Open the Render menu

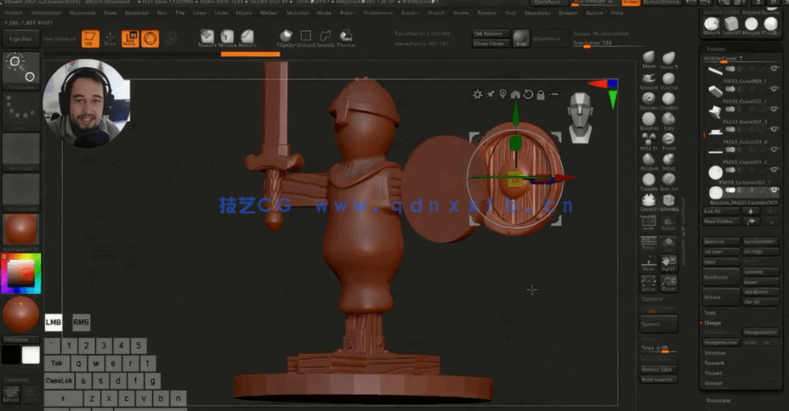[x=410, y=13]
